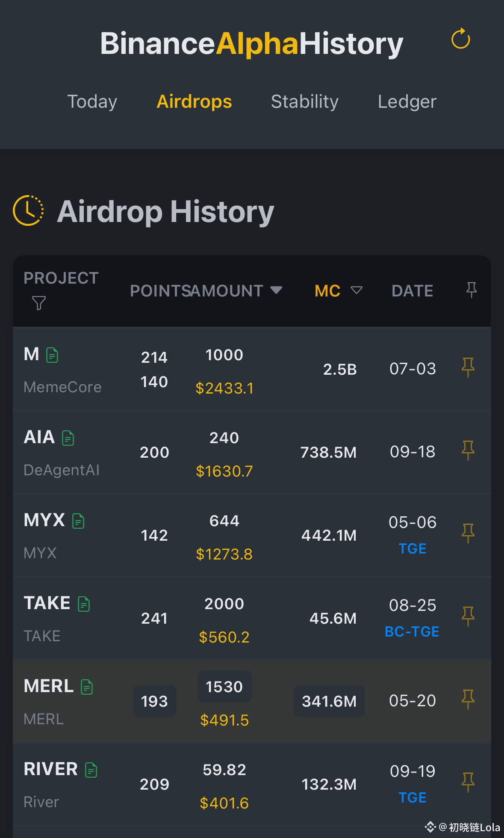The image size is (504, 838).
Task: Open the MYX document icon
Action: [78, 521]
